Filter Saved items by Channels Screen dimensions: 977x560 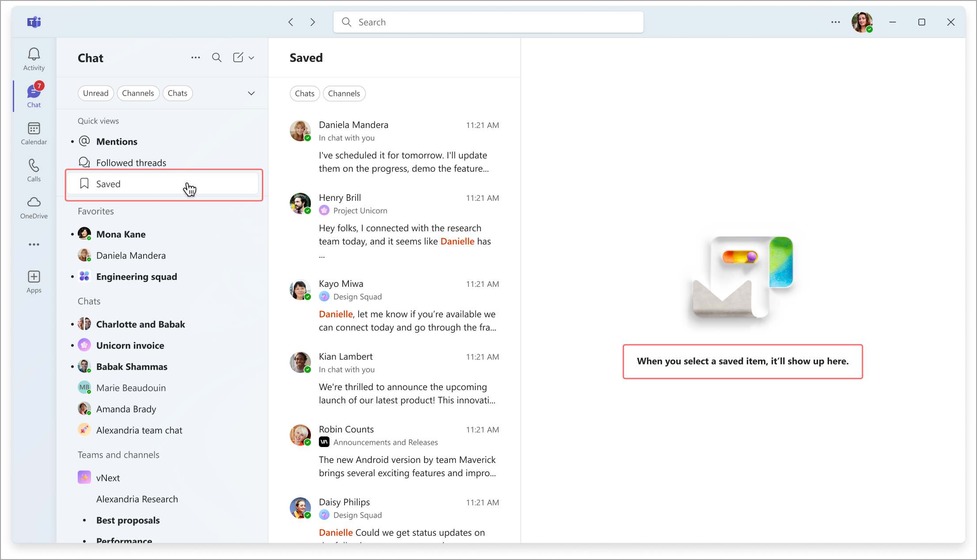pos(344,94)
